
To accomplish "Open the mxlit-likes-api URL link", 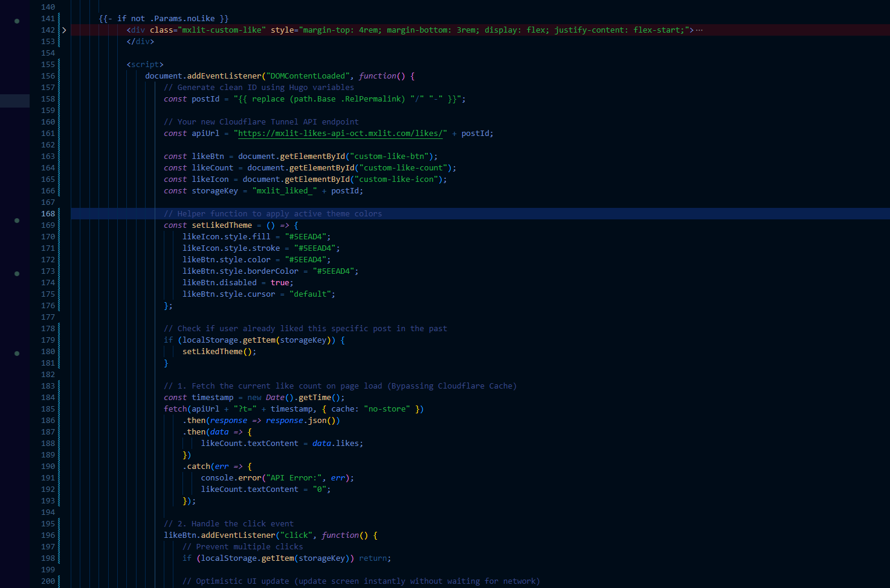I will pyautogui.click(x=342, y=134).
